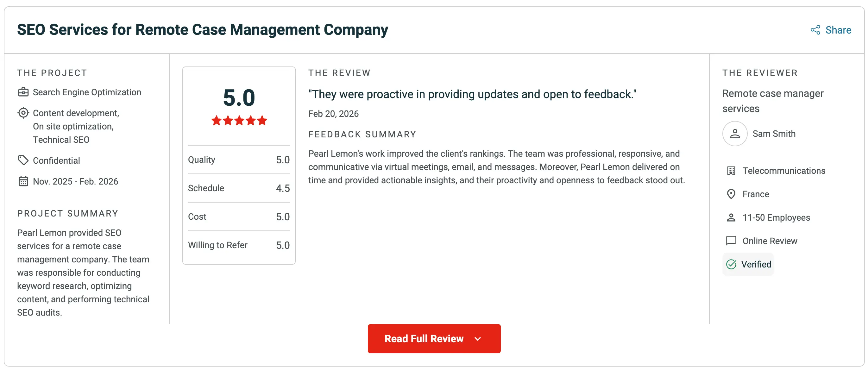Click the person icon beside 11-50 Employees
Screen dimensions: 868x371
pos(731,218)
